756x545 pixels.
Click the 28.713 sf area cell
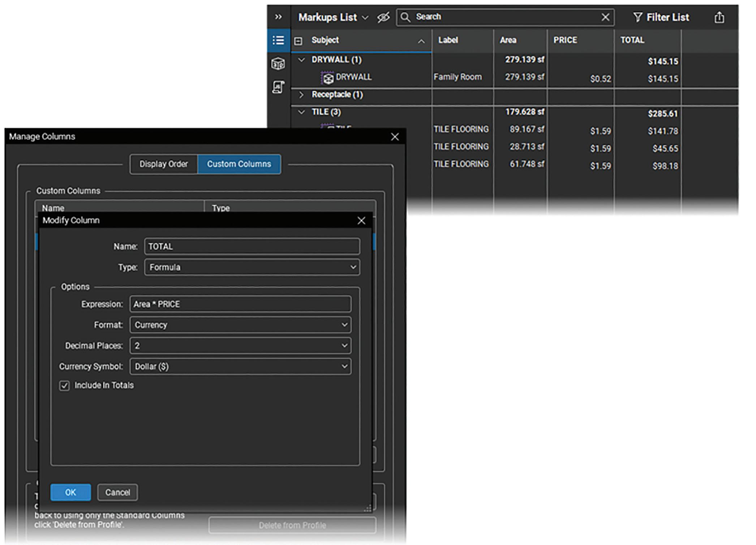[527, 146]
